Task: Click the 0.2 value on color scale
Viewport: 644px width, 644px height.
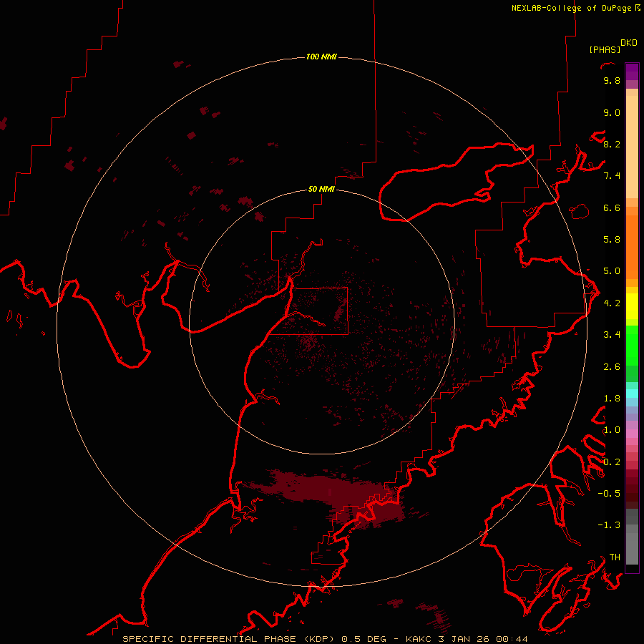Action: (612, 462)
